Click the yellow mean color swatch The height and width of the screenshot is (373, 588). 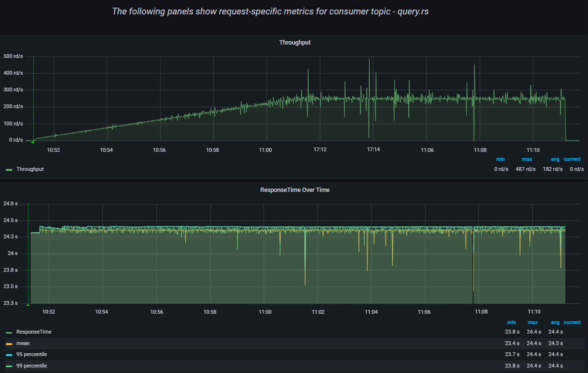pos(9,344)
